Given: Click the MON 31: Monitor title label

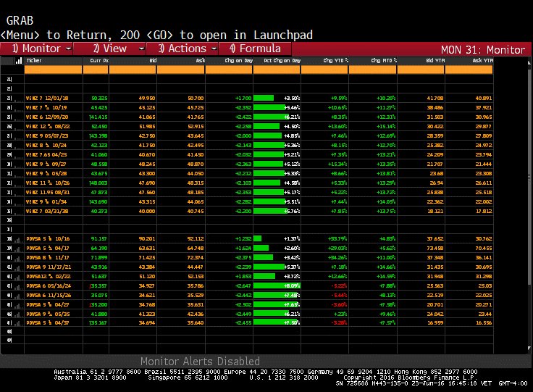Looking at the screenshot, I should tap(483, 50).
